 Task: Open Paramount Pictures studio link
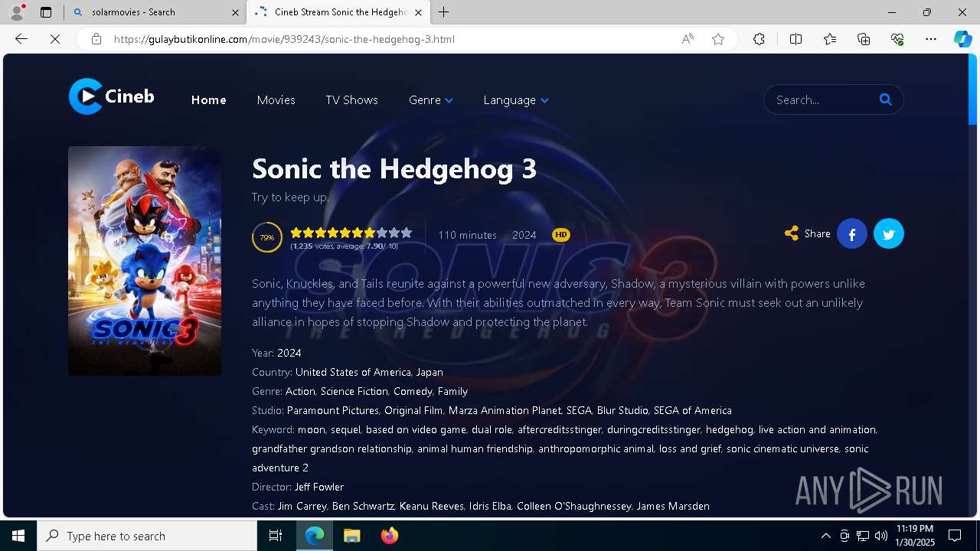pos(333,410)
